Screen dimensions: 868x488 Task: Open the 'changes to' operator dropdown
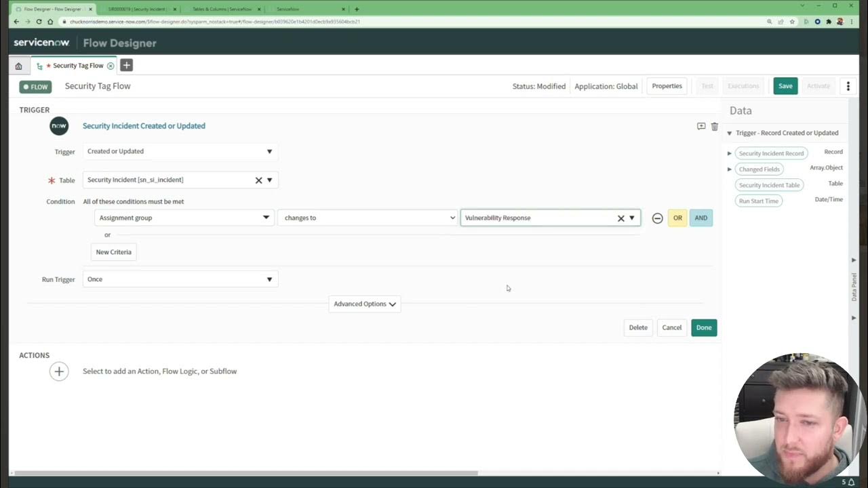(x=368, y=218)
